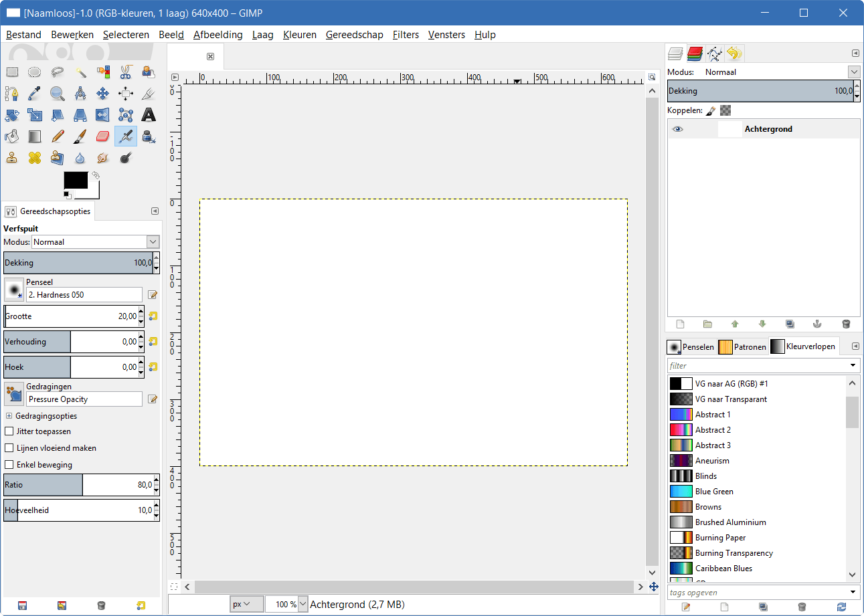The height and width of the screenshot is (616, 864).
Task: Activate the Zoom magnifier tool
Action: [57, 94]
